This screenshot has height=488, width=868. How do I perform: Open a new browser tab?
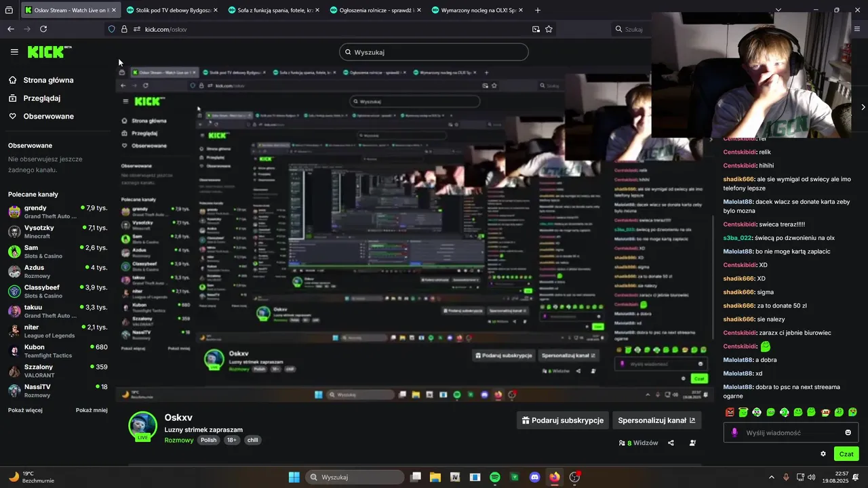pyautogui.click(x=538, y=10)
